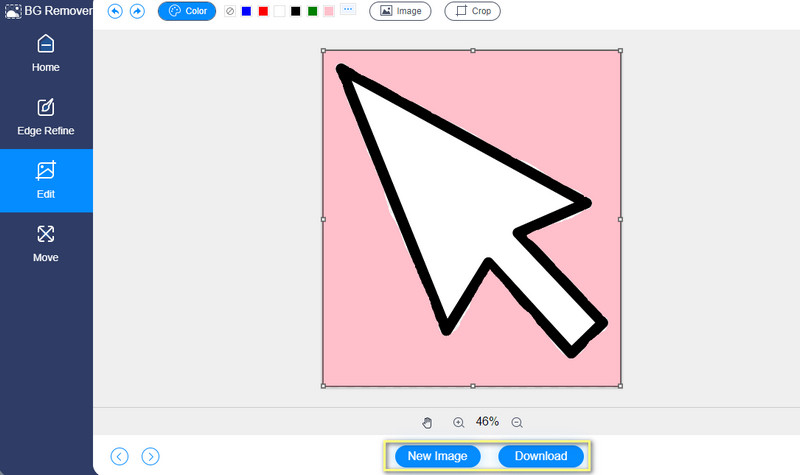
Task: Select the Edit tab in sidebar
Action: pyautogui.click(x=46, y=180)
